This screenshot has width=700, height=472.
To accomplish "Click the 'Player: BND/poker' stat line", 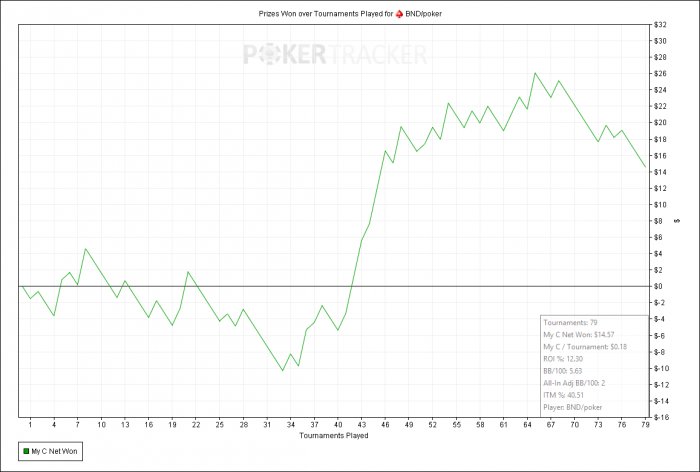I will (x=572, y=407).
